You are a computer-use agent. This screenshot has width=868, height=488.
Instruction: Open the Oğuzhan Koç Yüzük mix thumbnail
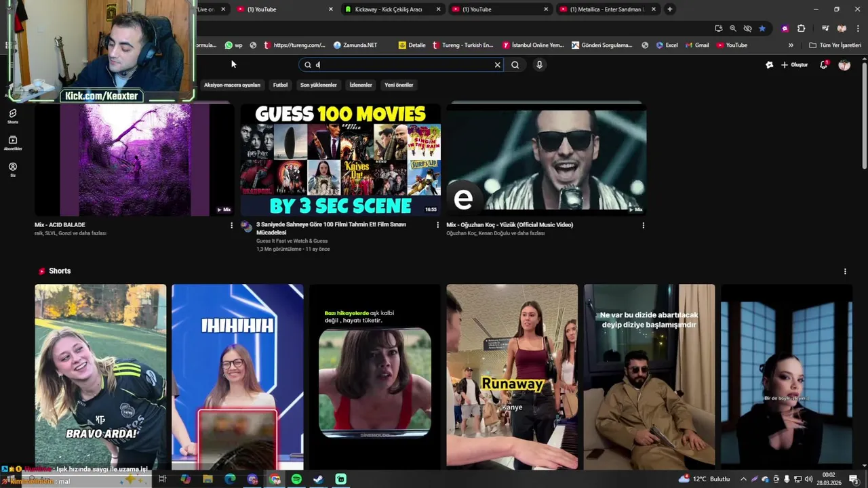[547, 160]
